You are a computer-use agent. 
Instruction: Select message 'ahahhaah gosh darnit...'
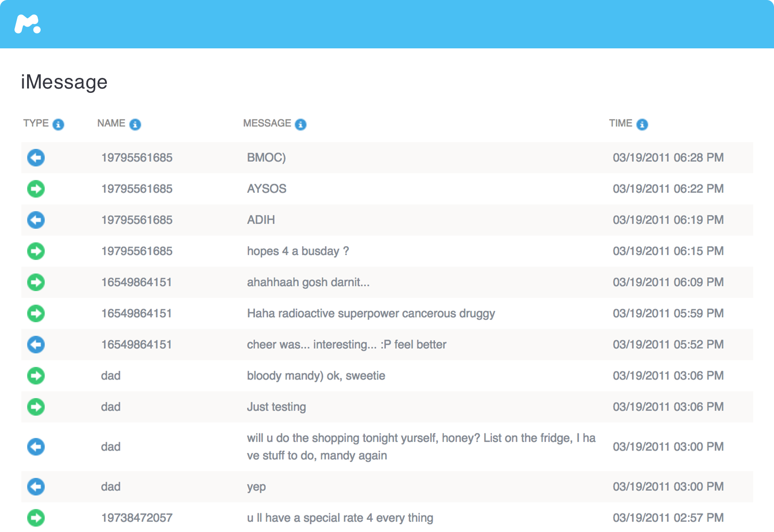click(308, 282)
